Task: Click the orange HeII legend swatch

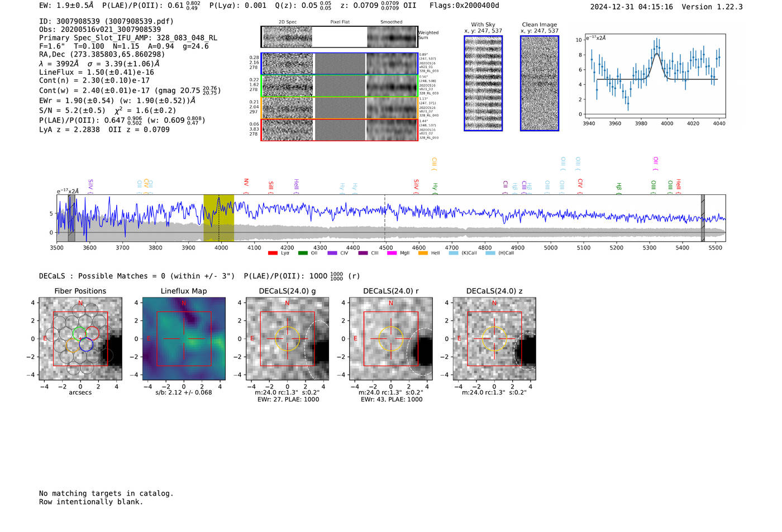Action: click(423, 253)
